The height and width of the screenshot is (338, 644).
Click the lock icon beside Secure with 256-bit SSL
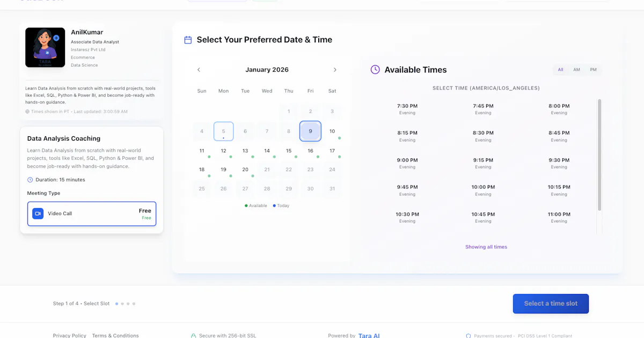point(193,335)
